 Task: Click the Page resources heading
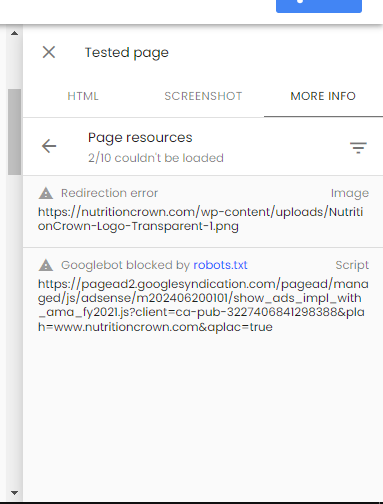140,138
